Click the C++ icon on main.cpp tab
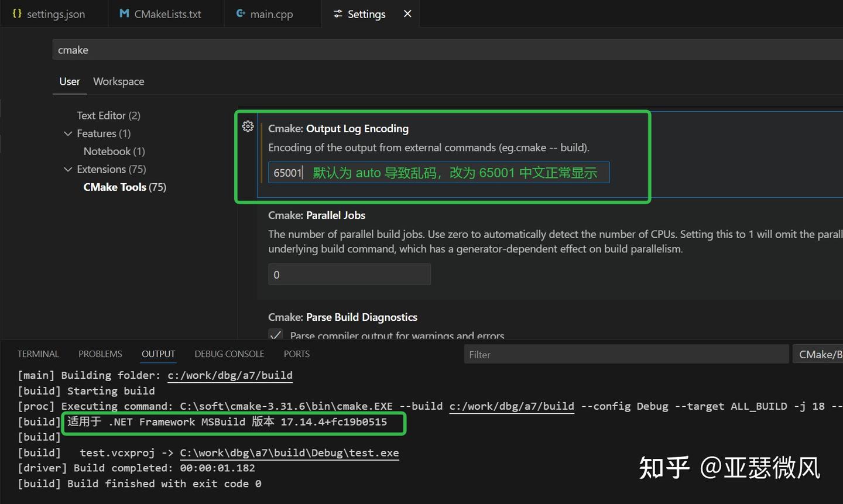The height and width of the screenshot is (504, 843). [241, 13]
